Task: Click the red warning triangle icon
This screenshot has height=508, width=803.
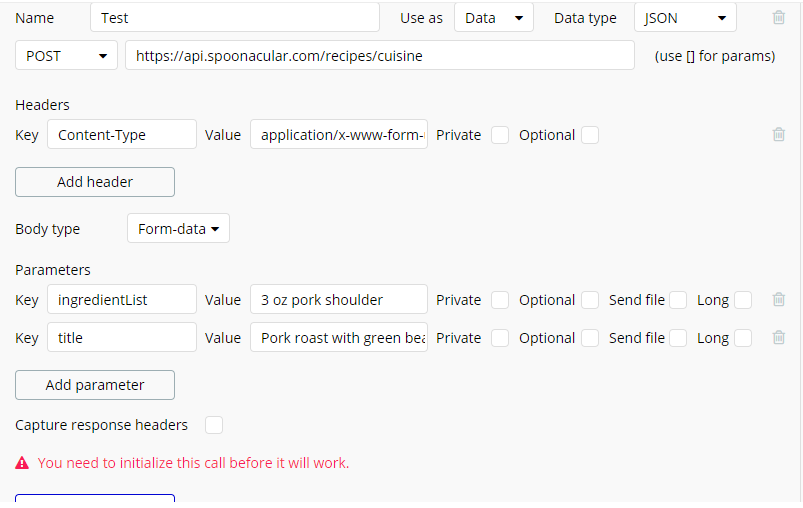Action: (22, 463)
